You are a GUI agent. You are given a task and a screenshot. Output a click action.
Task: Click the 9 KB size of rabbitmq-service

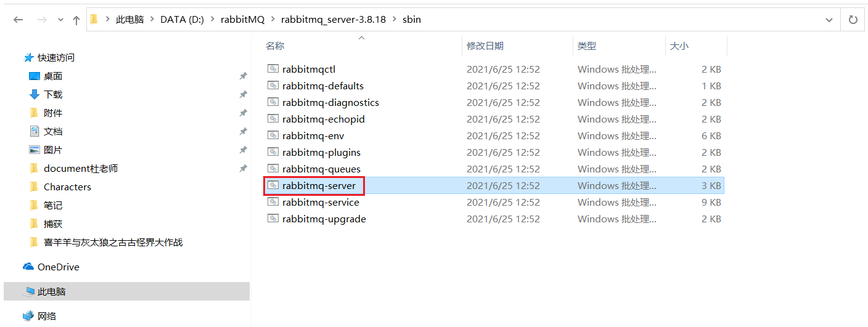pyautogui.click(x=711, y=202)
